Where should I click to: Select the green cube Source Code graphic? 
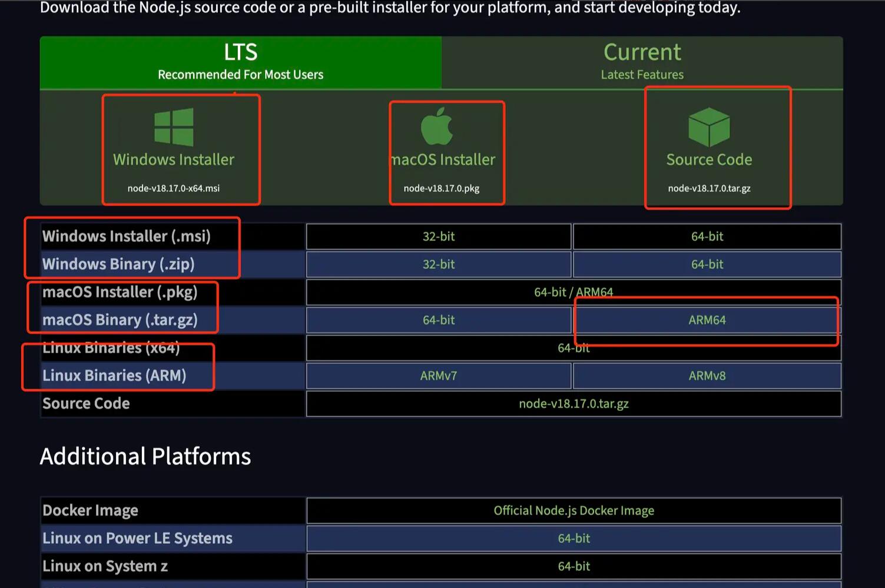(x=708, y=126)
